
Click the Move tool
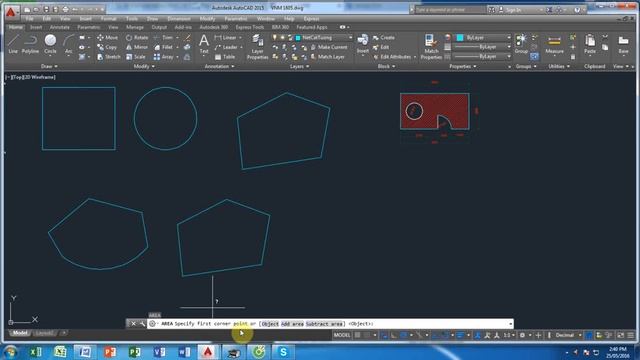coord(107,38)
